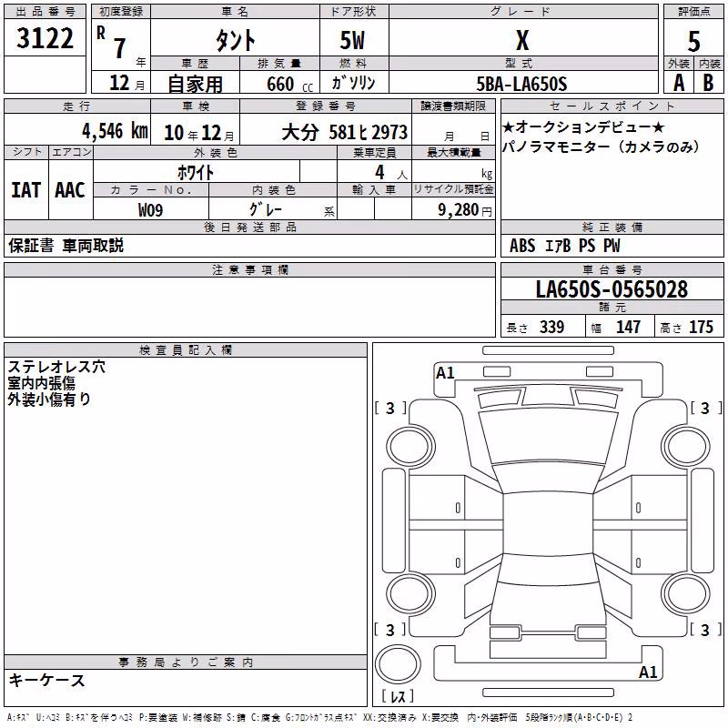This screenshot has width=728, height=728.
Task: Click 保証書 車両取説 in later-shipped parts
Action: (66, 246)
